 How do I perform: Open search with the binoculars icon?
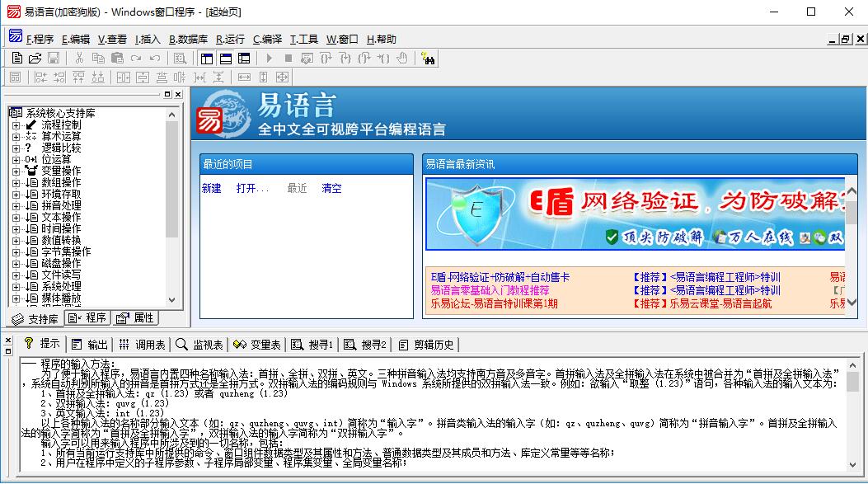pos(429,58)
